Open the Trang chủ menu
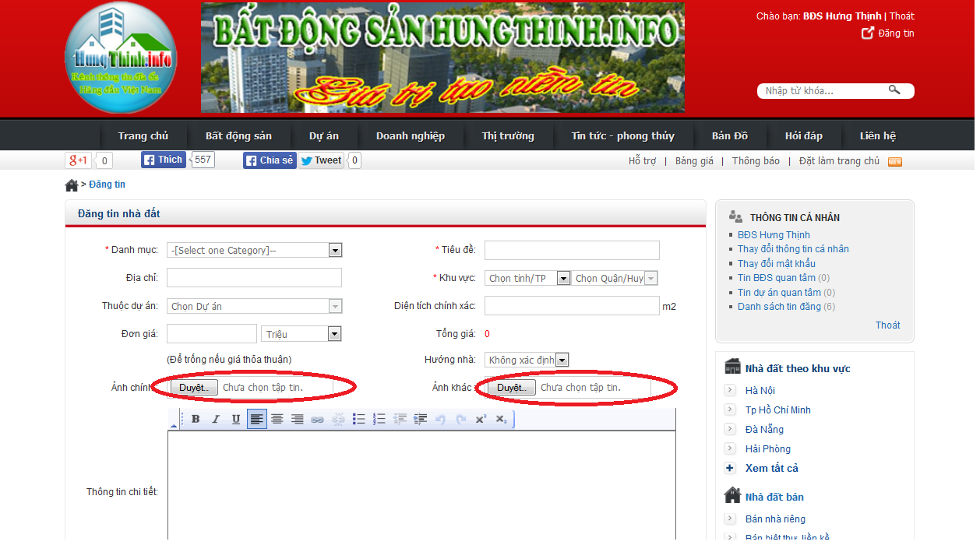Screen dimensions: 980x545 tap(143, 135)
